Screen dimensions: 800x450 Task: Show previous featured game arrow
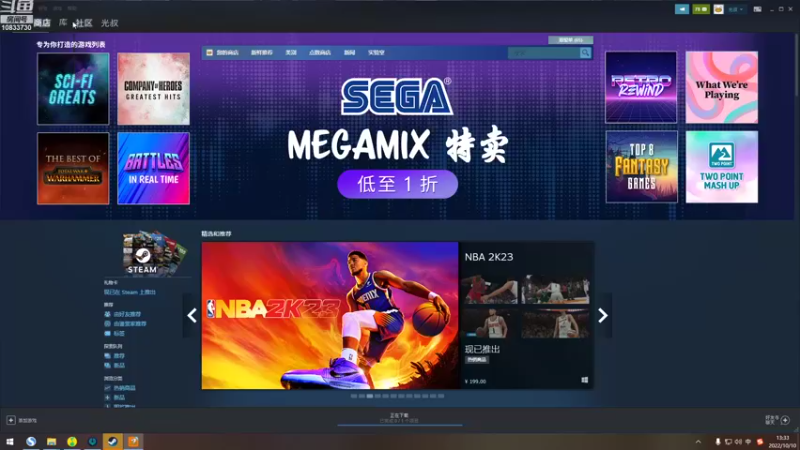192,315
